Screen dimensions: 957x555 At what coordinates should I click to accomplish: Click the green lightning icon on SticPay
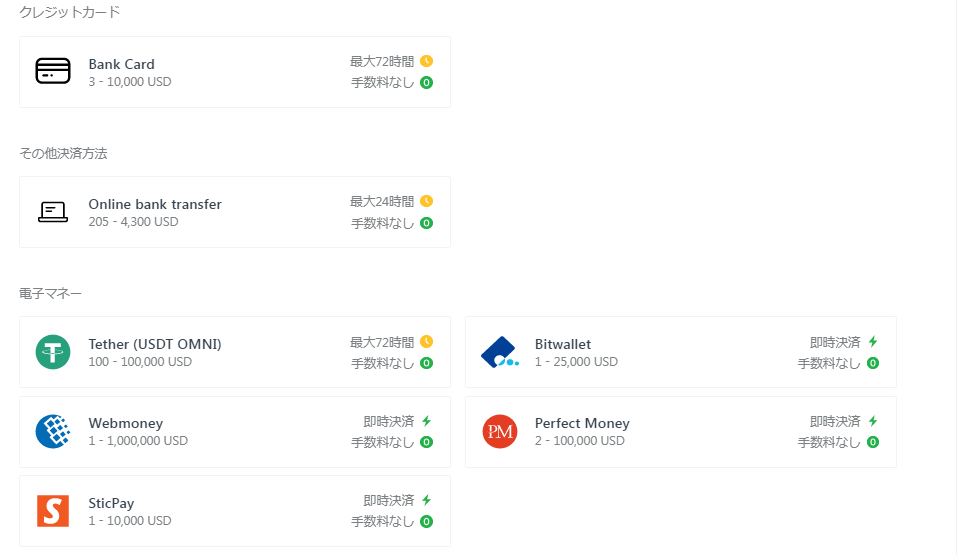tap(427, 500)
